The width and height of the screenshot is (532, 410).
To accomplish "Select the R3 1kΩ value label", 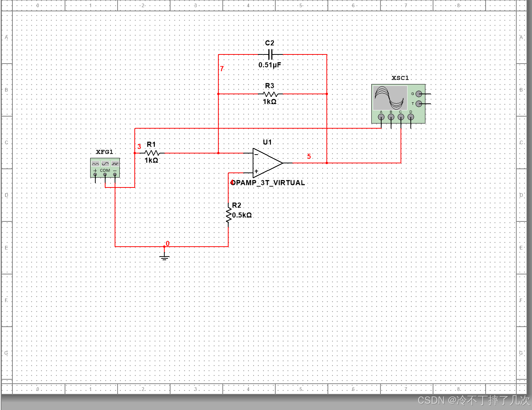I will pos(270,102).
